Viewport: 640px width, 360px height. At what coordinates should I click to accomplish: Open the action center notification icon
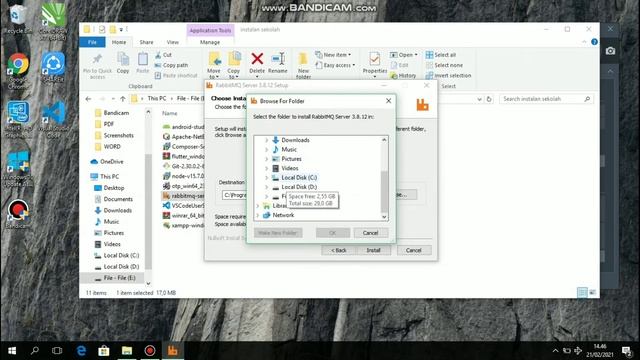point(627,351)
